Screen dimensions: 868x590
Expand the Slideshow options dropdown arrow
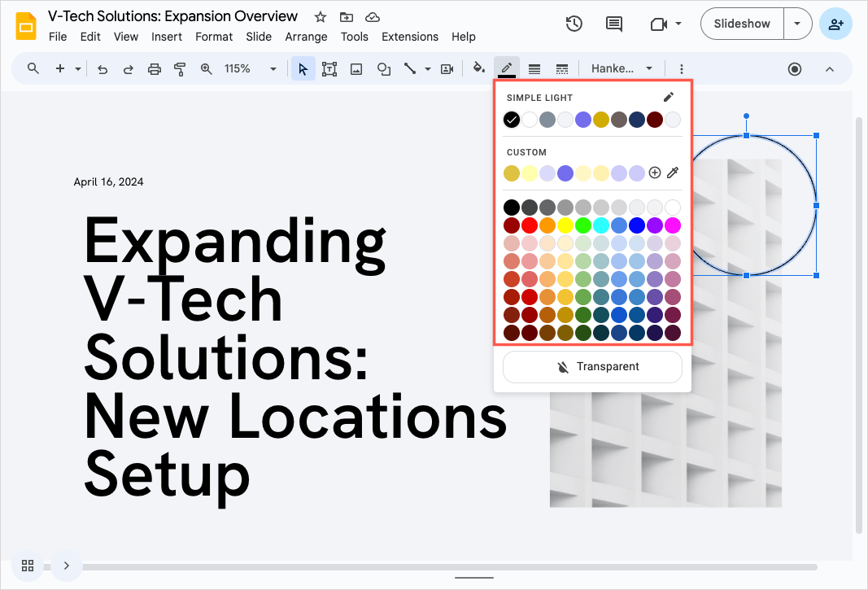pos(797,24)
